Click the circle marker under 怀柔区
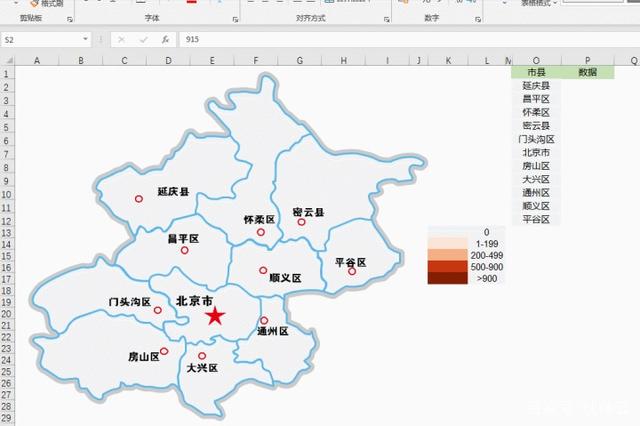This screenshot has width=640, height=426. click(260, 232)
